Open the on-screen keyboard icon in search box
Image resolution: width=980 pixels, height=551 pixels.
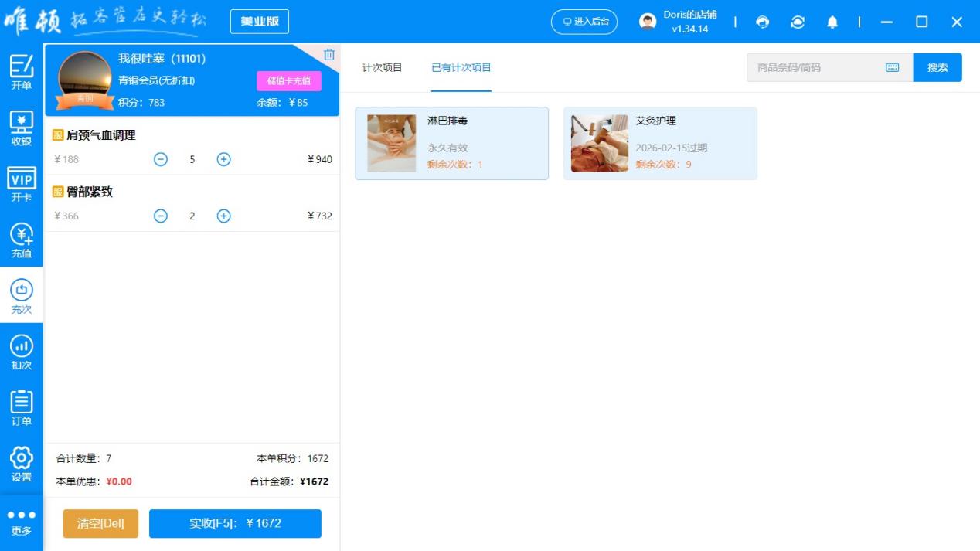click(x=892, y=67)
